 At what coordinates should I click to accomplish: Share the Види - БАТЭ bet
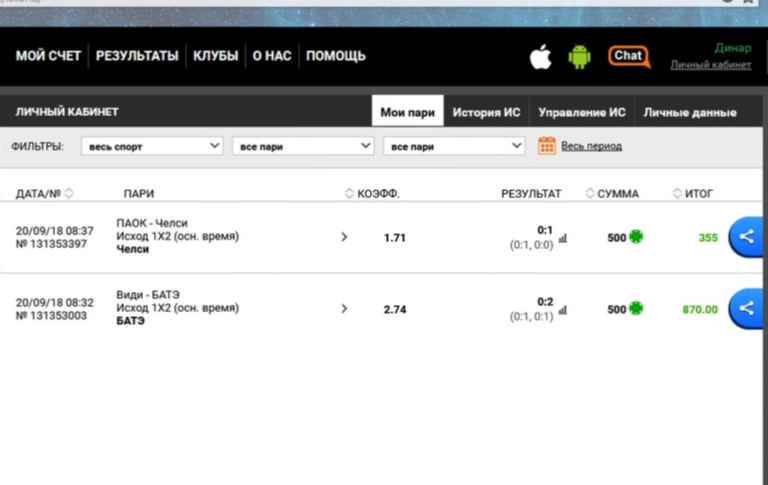tap(746, 309)
